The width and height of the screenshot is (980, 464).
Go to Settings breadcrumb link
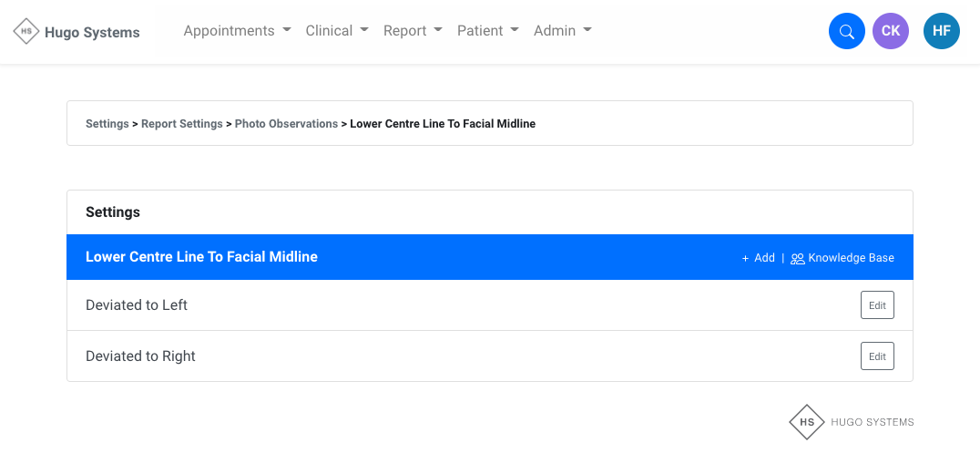[x=107, y=124]
